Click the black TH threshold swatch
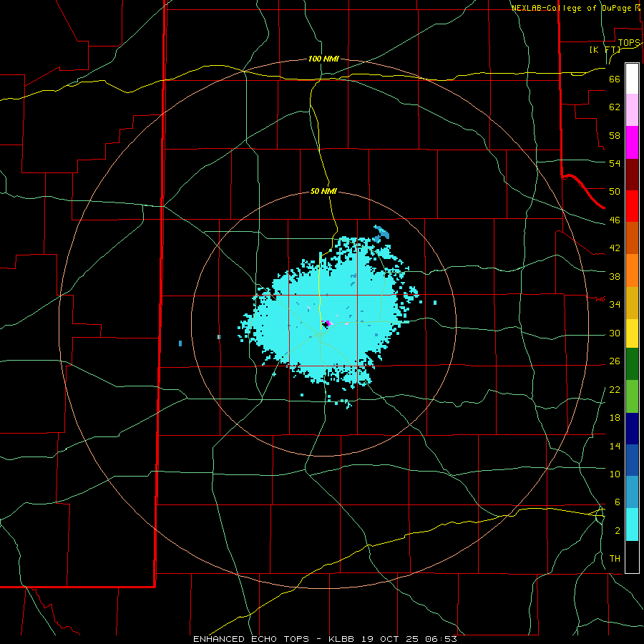The width and height of the screenshot is (644, 644). point(632,557)
